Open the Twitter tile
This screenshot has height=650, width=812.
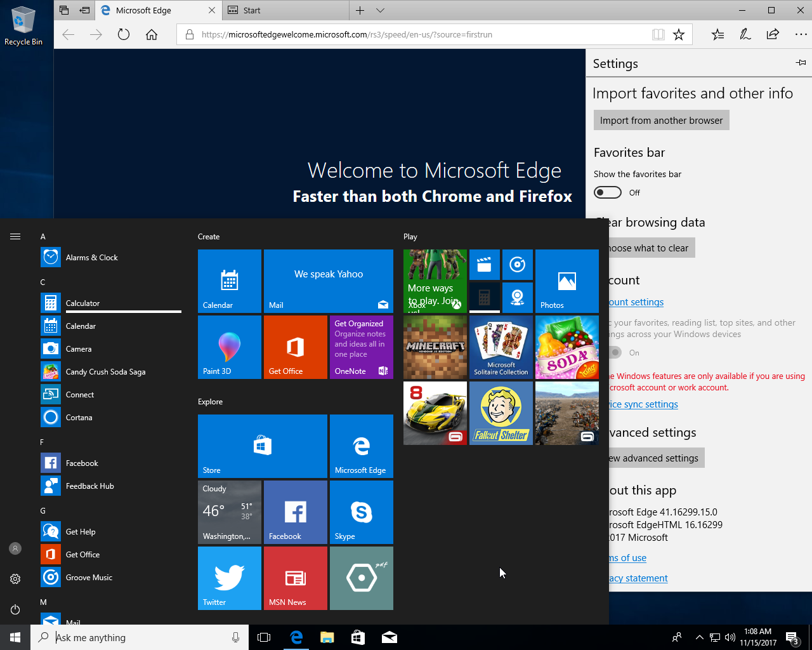230,578
